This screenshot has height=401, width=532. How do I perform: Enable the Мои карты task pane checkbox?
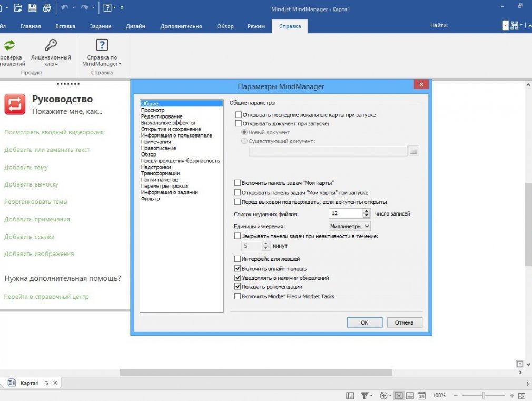point(238,183)
